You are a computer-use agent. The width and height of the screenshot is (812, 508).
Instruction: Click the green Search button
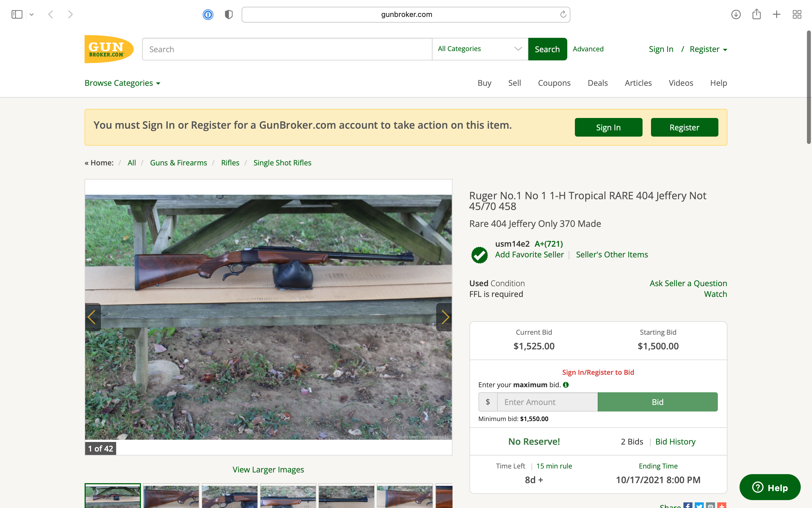coord(547,49)
